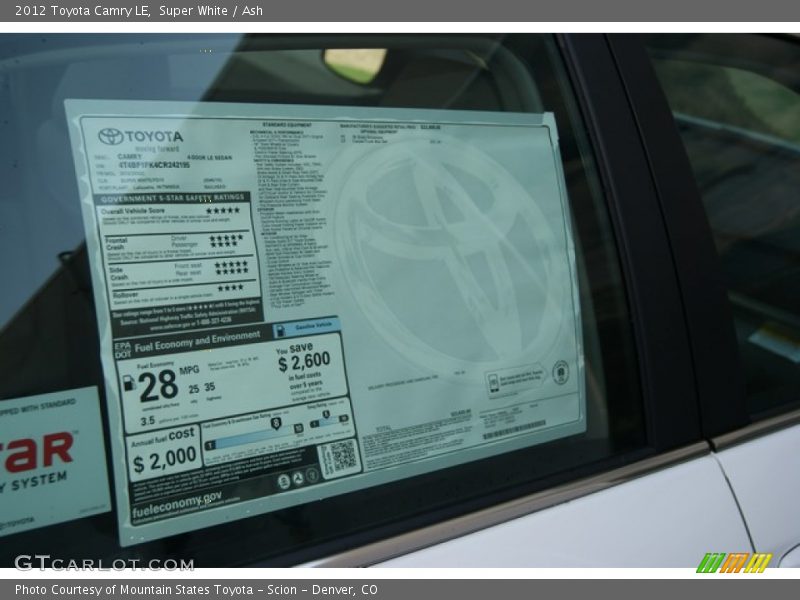This screenshot has width=800, height=600.
Task: Toggle the fifth star on Overall Vehicle Score
Action: coord(238,212)
